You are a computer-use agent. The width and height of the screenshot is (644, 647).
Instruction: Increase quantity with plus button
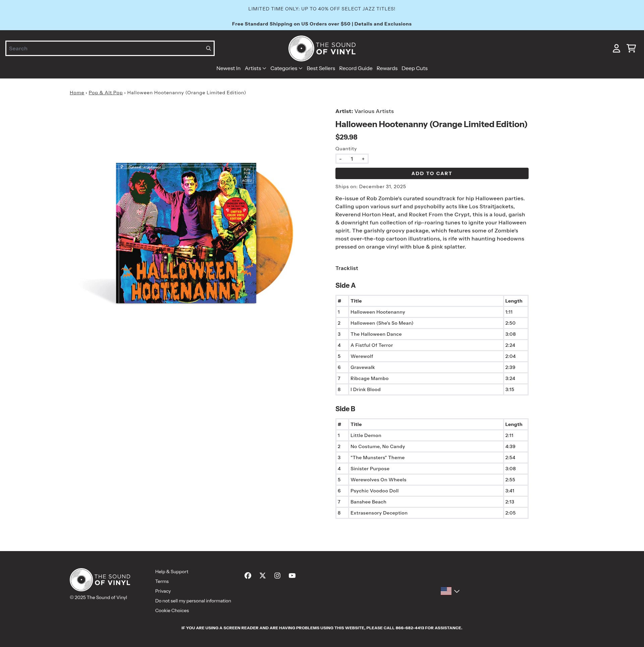coord(363,159)
